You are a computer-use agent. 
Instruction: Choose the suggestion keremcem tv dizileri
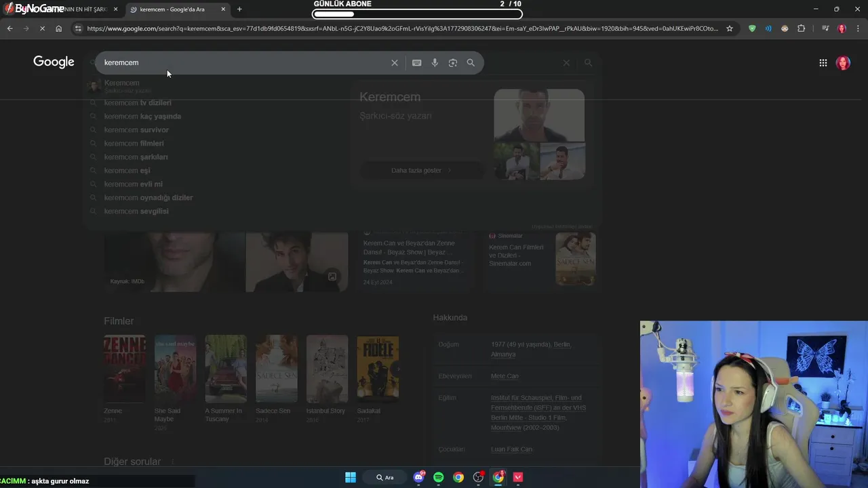(138, 103)
